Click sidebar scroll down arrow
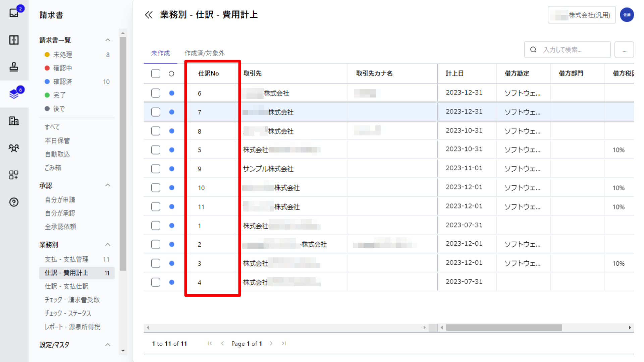This screenshot has width=644, height=362. [x=123, y=351]
